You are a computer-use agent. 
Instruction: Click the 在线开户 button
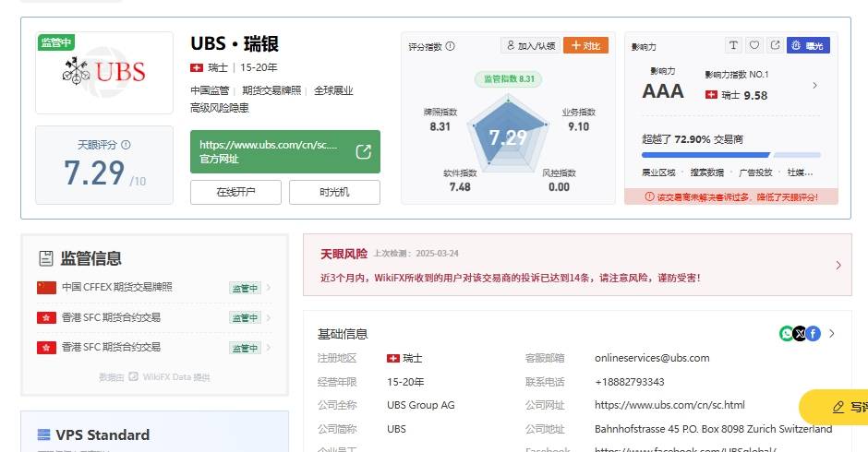[235, 192]
